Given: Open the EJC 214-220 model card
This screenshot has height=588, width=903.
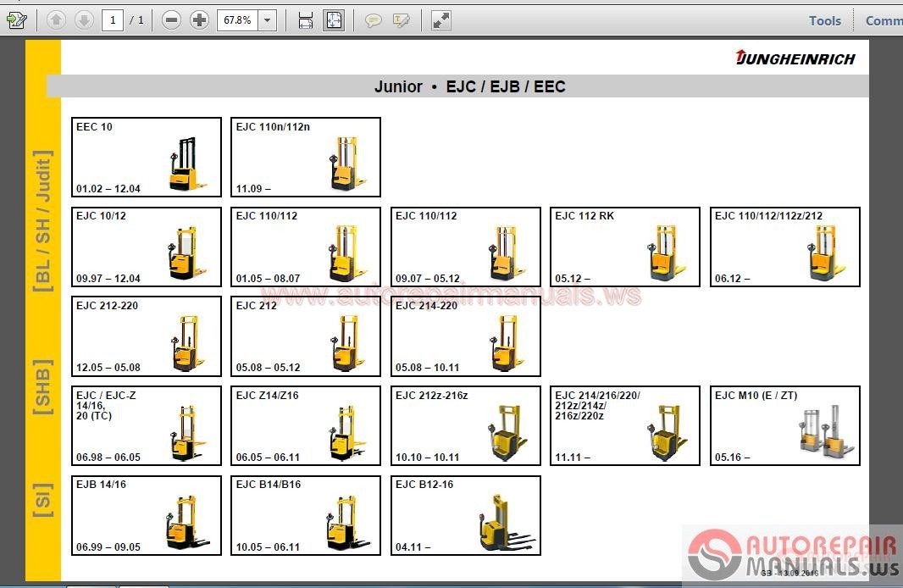Looking at the screenshot, I should [x=465, y=336].
